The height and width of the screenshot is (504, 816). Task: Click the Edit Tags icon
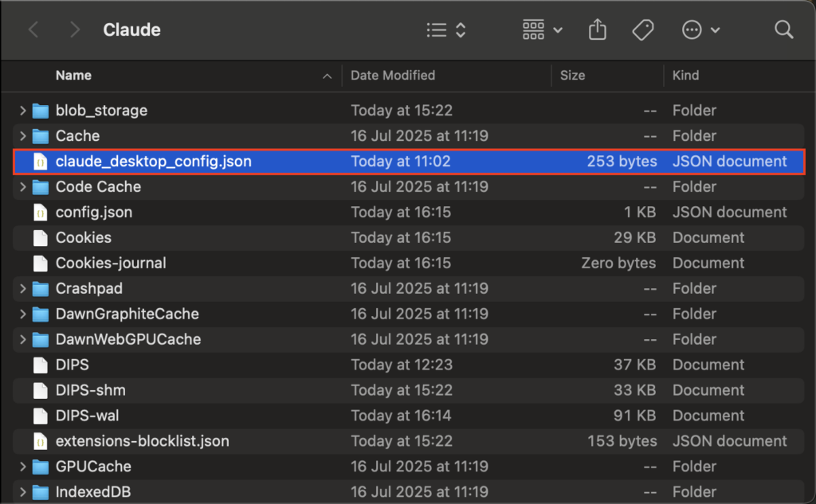(x=642, y=30)
